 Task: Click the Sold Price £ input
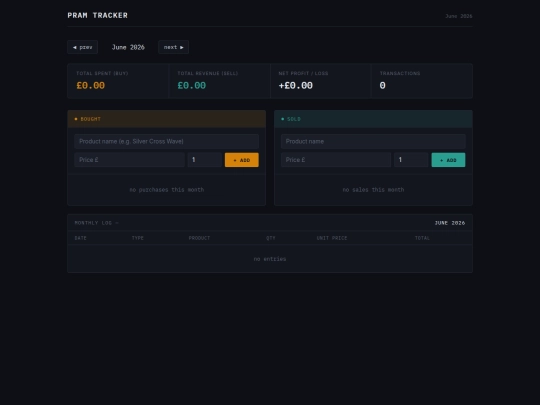pyautogui.click(x=336, y=160)
